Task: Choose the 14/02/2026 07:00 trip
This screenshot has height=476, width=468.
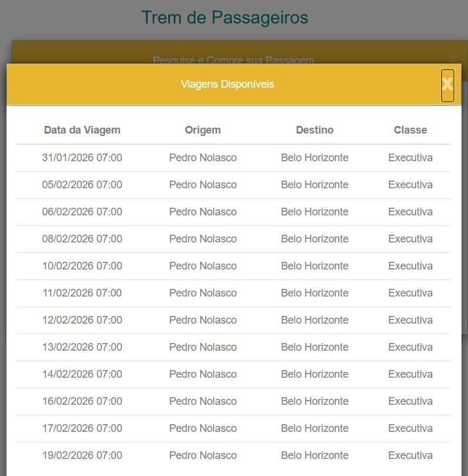Action: click(82, 374)
